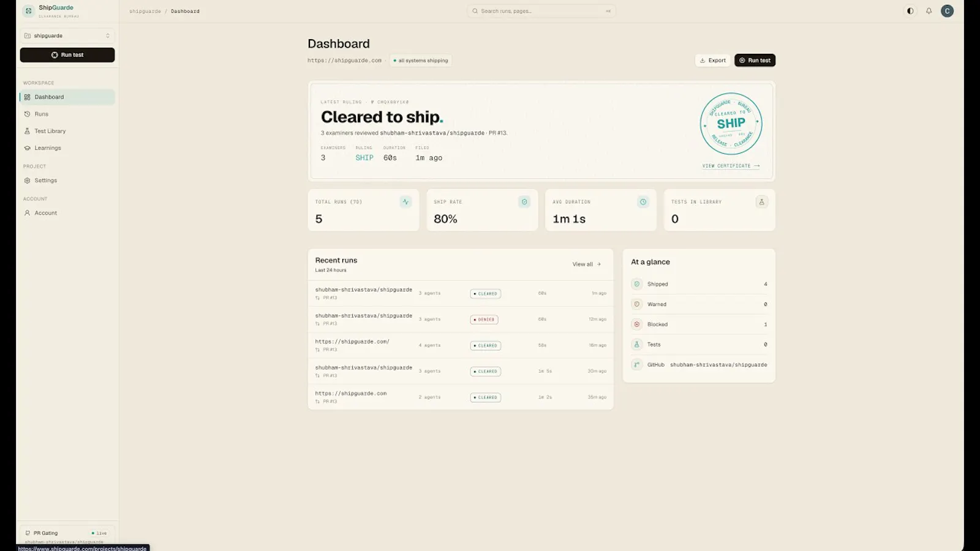Open the run from 35m ago
The width and height of the screenshot is (980, 551).
(461, 397)
